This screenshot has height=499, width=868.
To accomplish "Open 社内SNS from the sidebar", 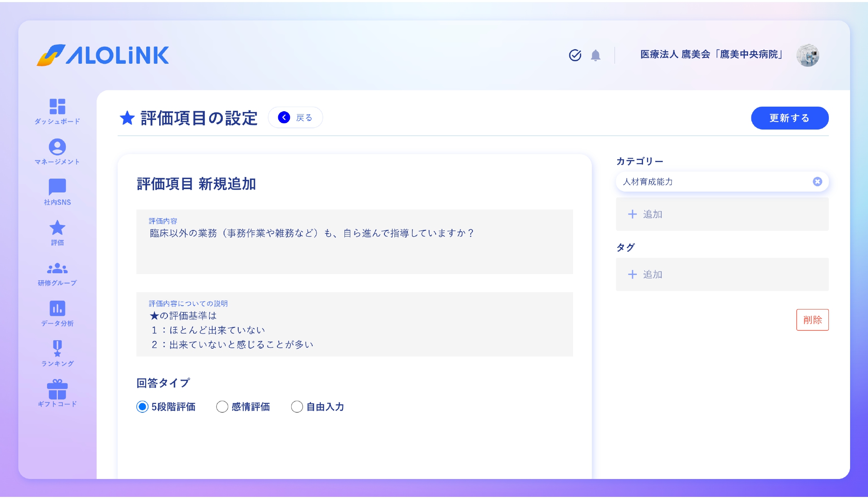I will [x=57, y=191].
